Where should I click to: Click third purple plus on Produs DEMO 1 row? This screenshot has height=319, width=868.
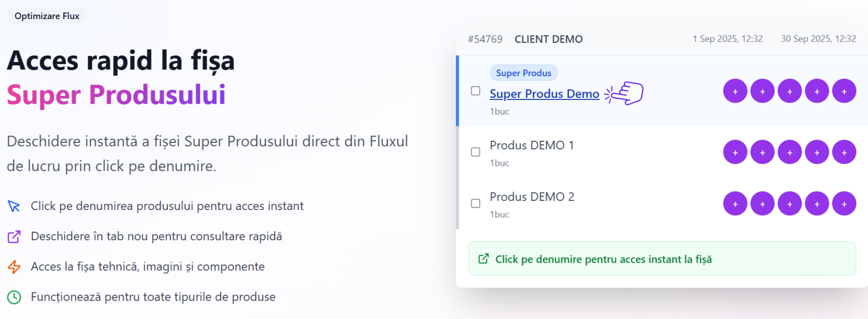pos(790,152)
